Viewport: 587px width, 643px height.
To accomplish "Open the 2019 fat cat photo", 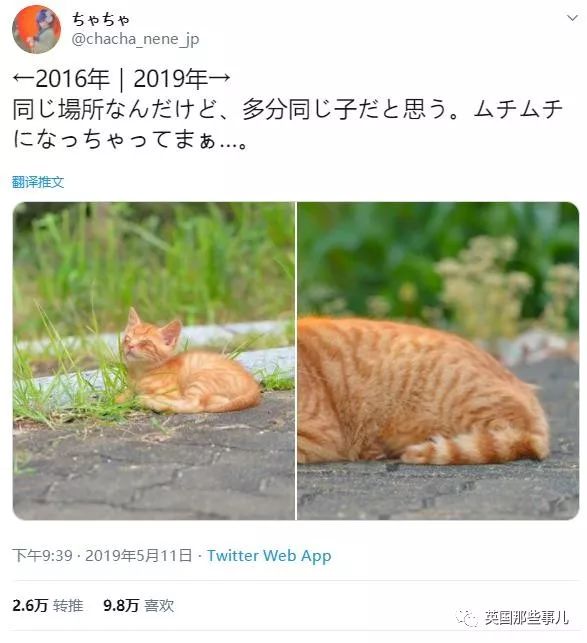I will coord(438,361).
